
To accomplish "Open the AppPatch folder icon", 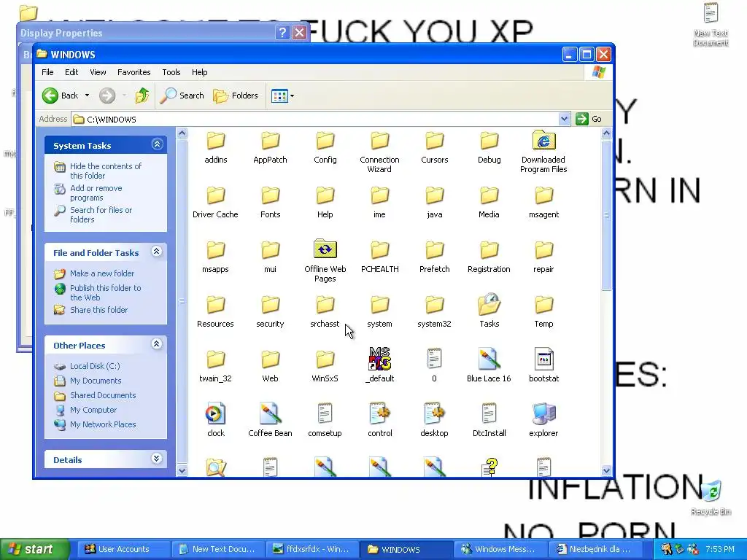I will point(270,141).
